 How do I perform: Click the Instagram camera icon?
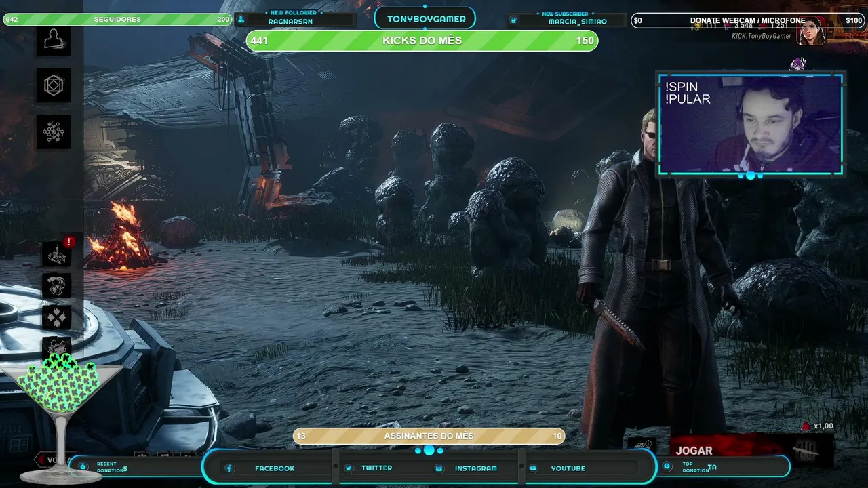click(439, 468)
